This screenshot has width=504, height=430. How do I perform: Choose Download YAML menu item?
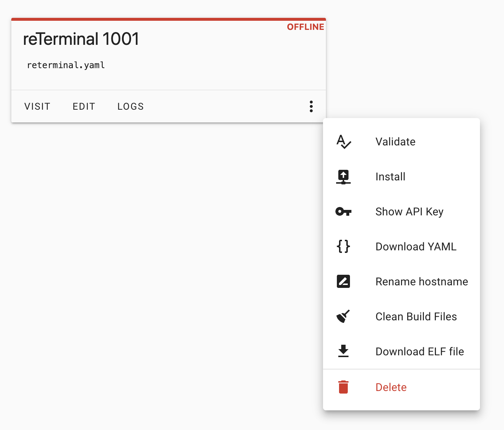point(416,247)
